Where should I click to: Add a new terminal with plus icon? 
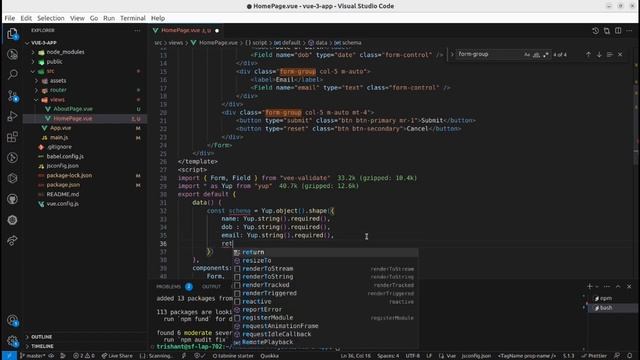pos(589,287)
